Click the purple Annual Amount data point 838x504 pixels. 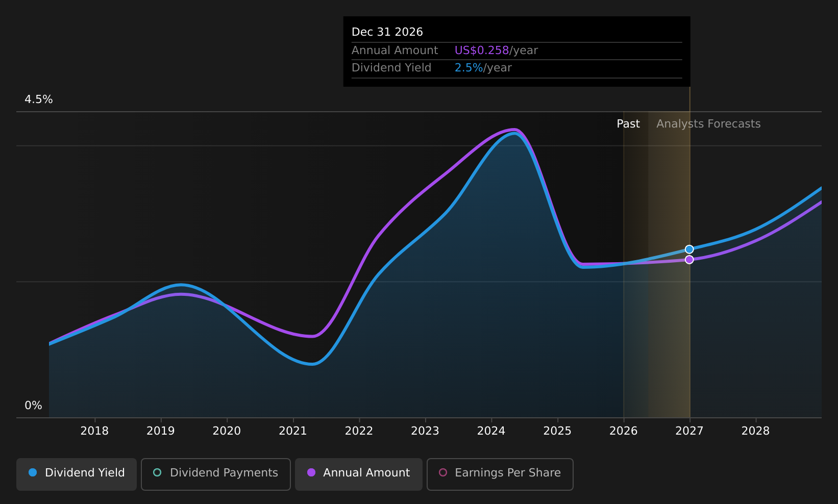[689, 260]
